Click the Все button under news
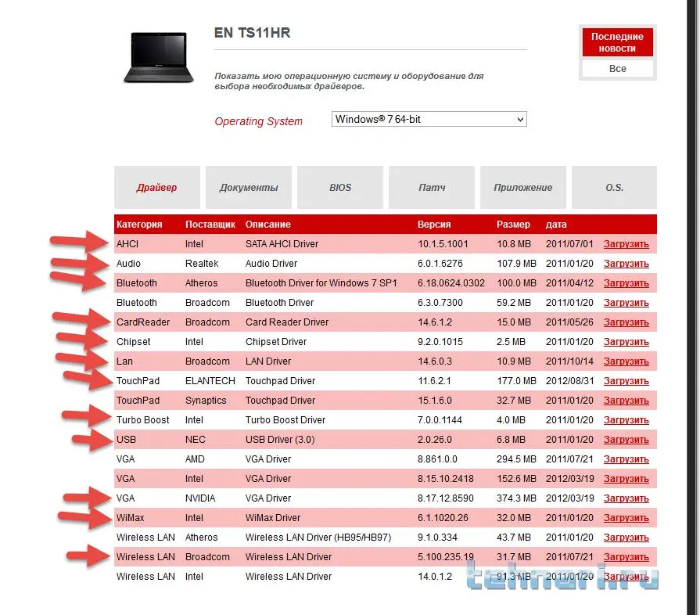Image resolution: width=700 pixels, height=615 pixels. (617, 69)
